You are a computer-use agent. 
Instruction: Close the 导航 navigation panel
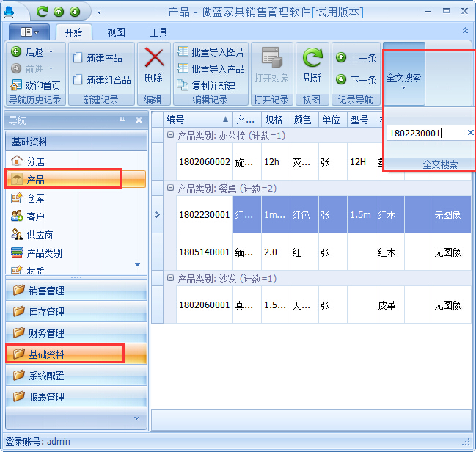point(139,120)
